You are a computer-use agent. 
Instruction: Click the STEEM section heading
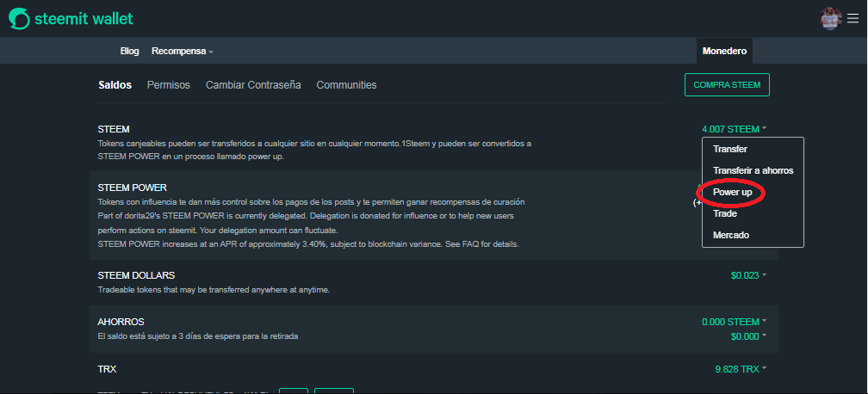point(114,129)
